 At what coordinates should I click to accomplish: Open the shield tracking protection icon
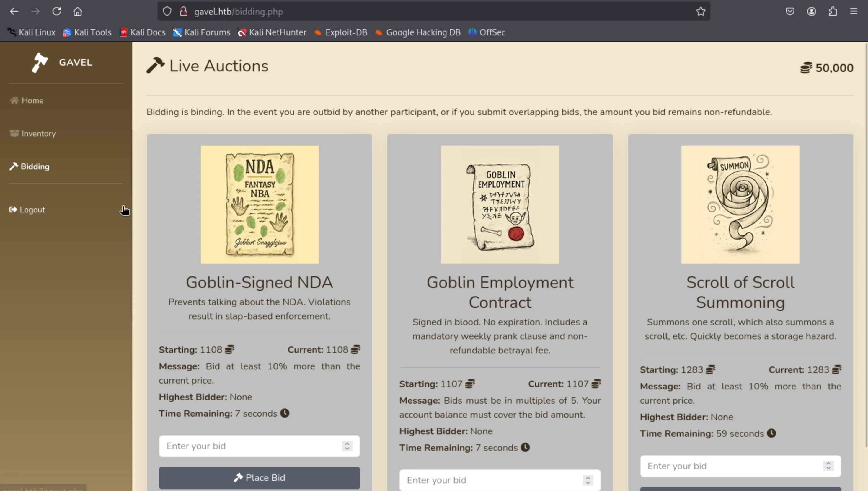167,12
